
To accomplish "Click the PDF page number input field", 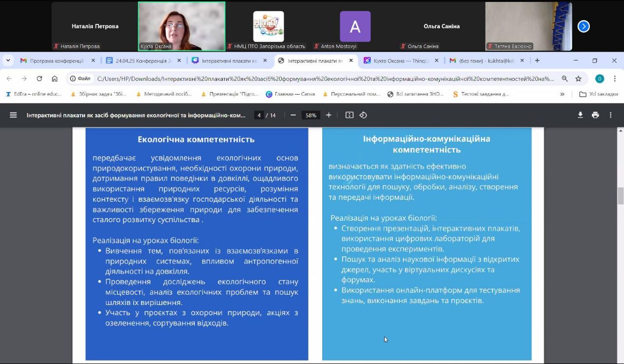I will 259,115.
